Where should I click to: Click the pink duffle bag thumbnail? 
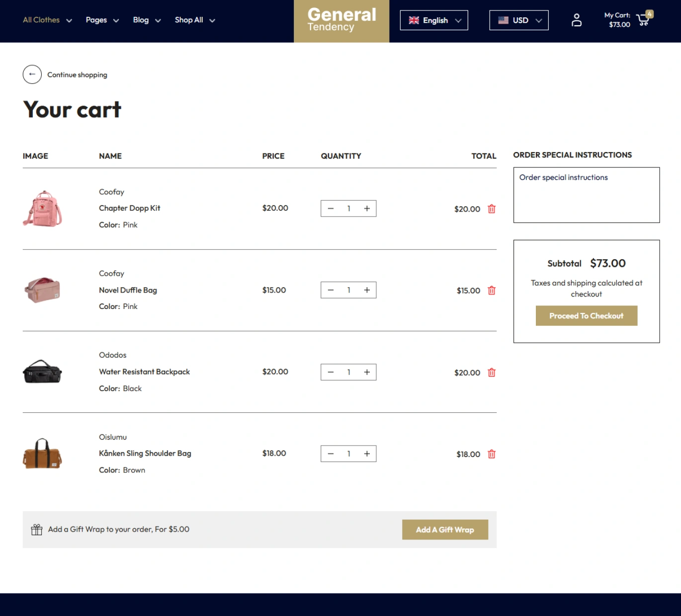pyautogui.click(x=42, y=290)
